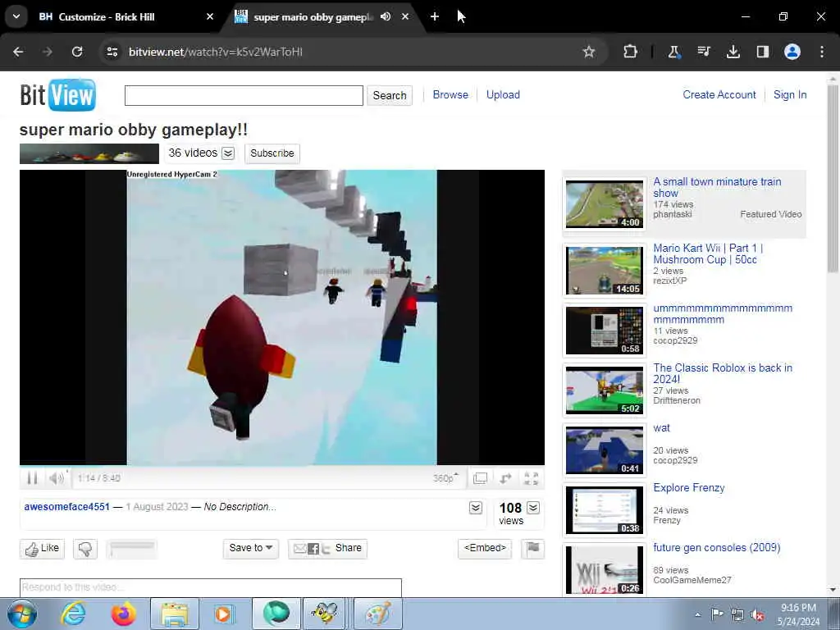Open awesomeface4551 channel link
This screenshot has width=840, height=630.
click(x=67, y=507)
